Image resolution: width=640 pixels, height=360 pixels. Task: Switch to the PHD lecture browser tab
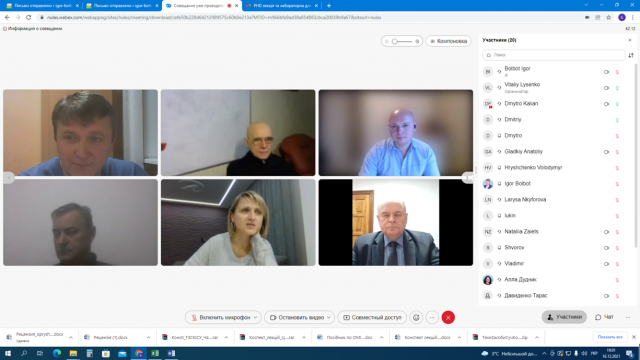(282, 6)
